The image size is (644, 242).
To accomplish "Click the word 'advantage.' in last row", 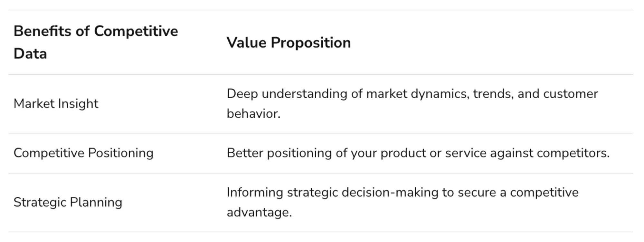I will coord(259,212).
